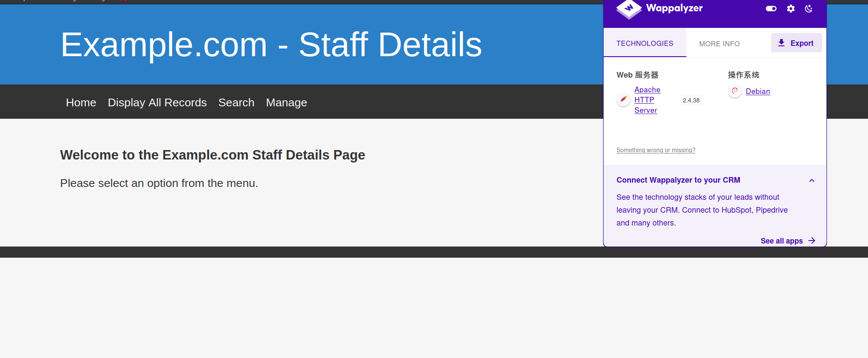
Task: Toggle dark mode moon icon
Action: click(808, 9)
